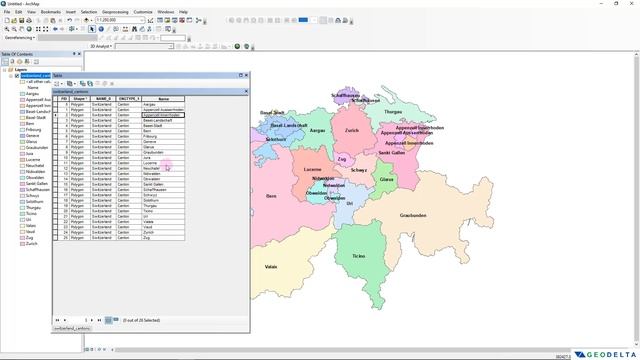Screen dimensions: 640x360
Task: Click the Add Data button
Action: coord(86,20)
